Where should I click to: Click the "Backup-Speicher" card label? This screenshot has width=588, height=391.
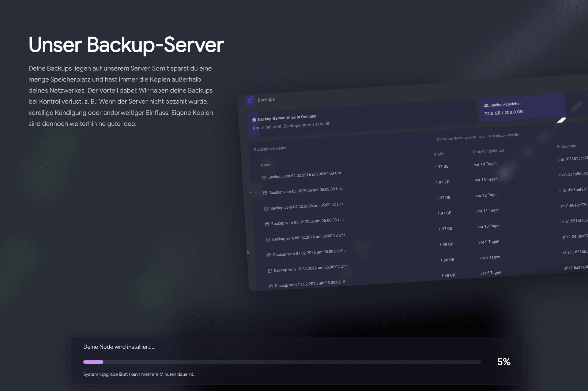[x=505, y=104]
